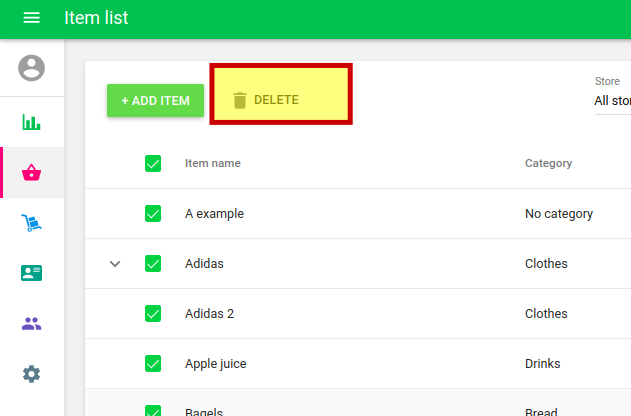
Task: Open the Apple juice item name
Action: click(x=215, y=364)
